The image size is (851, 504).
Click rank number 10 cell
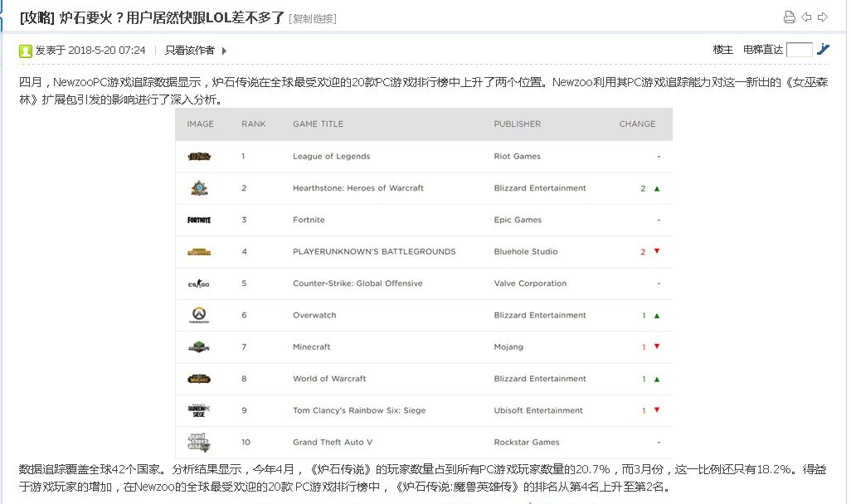point(246,442)
